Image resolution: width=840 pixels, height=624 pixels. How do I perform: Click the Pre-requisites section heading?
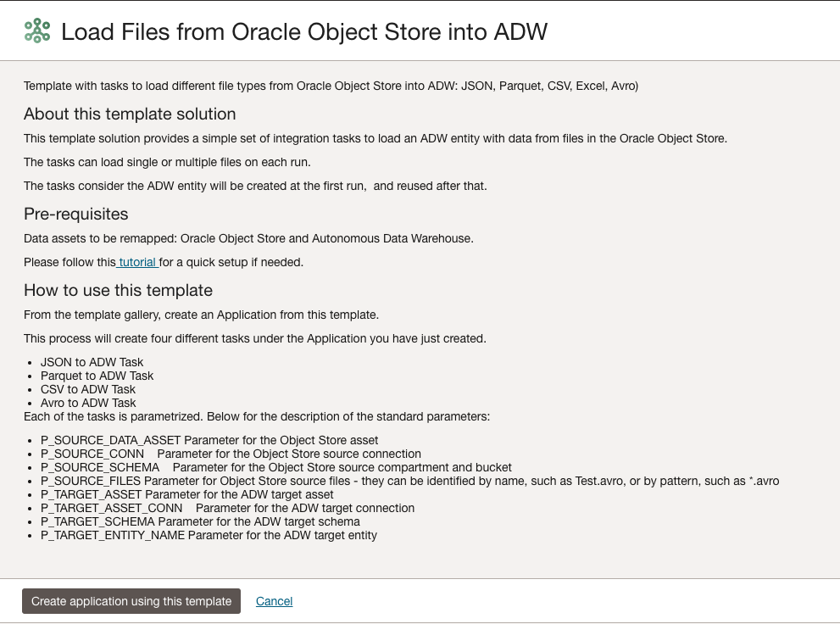(x=75, y=214)
